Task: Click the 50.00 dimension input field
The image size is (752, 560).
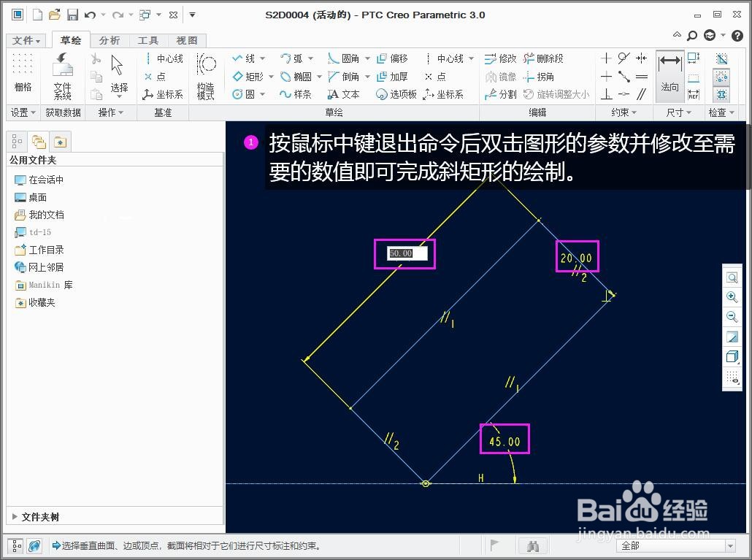Action: pyautogui.click(x=407, y=253)
